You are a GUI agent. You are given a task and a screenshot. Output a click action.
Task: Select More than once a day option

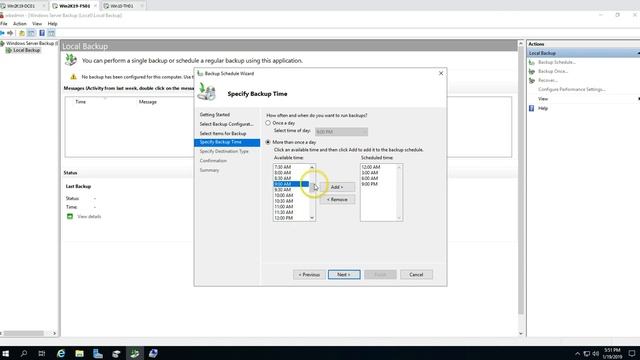coord(268,142)
